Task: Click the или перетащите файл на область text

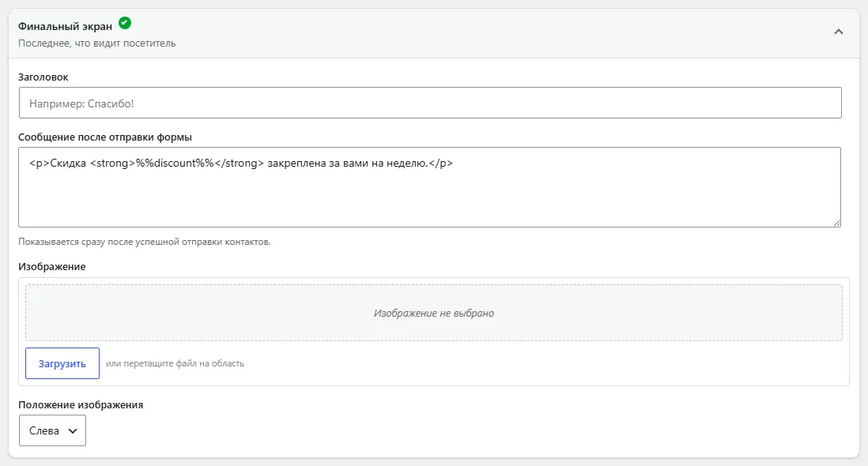Action: click(x=175, y=363)
